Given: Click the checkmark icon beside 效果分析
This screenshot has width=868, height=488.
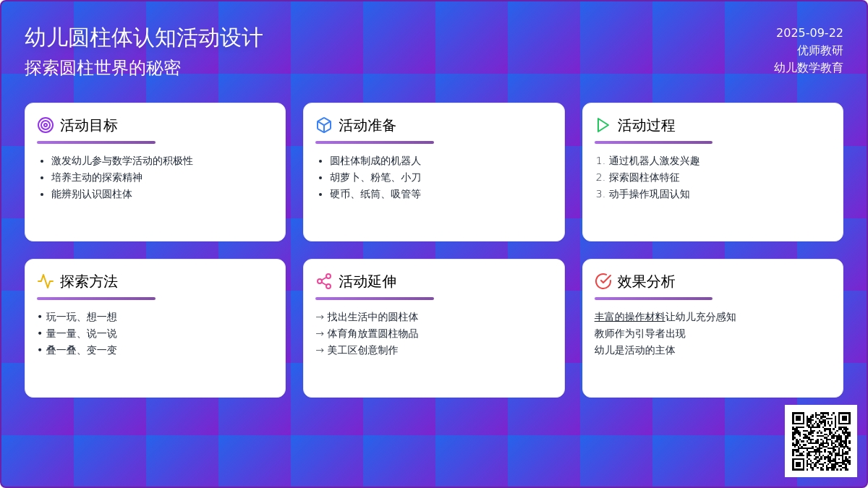Looking at the screenshot, I should [603, 281].
